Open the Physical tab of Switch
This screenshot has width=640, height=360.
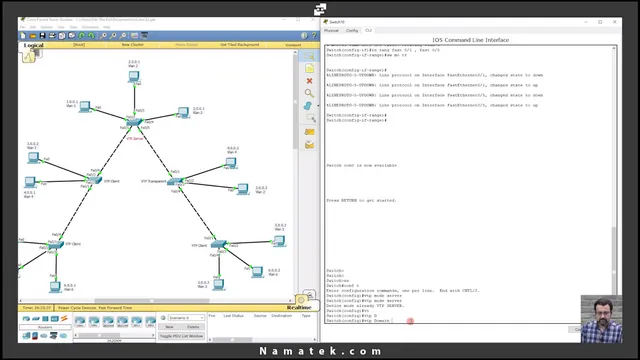331,31
